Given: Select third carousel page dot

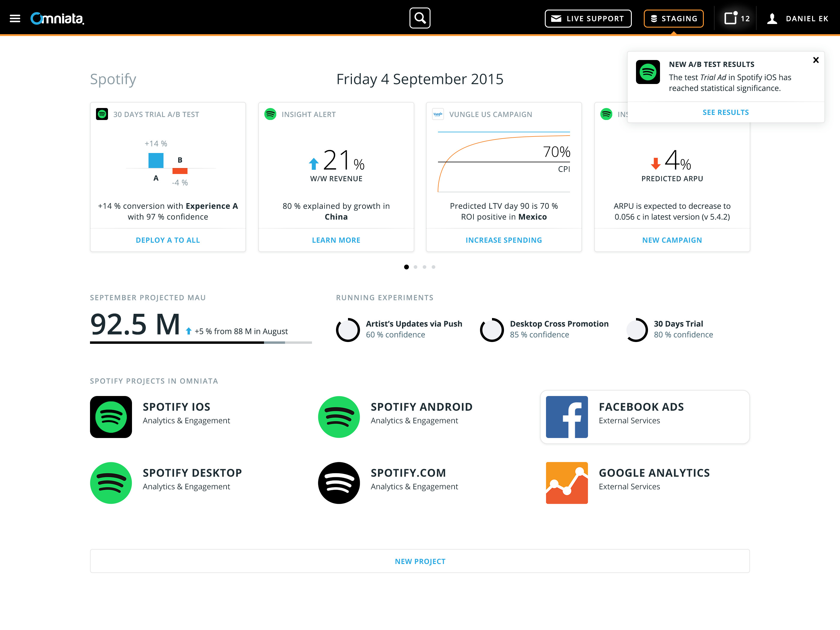Looking at the screenshot, I should point(424,267).
